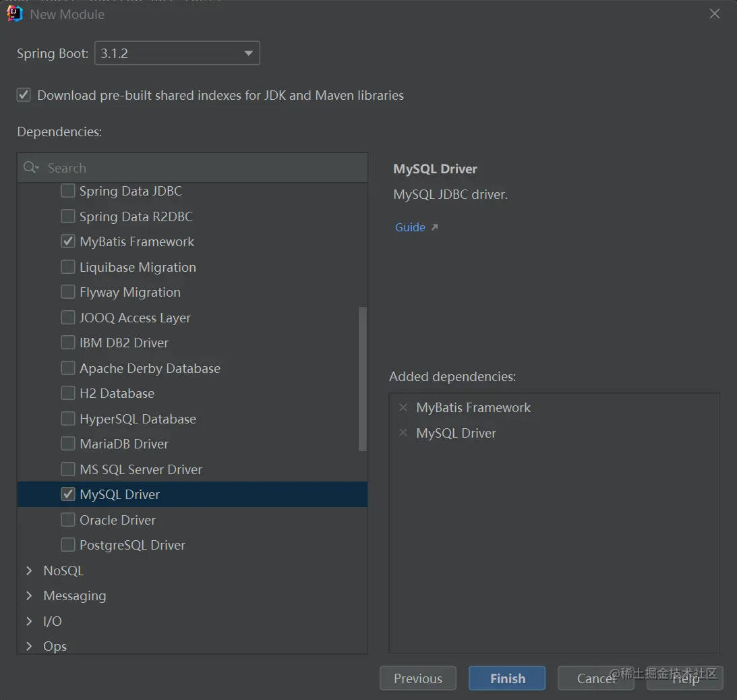Image resolution: width=737 pixels, height=700 pixels.
Task: Uncheck the MySQL Driver checkbox
Action: [68, 494]
